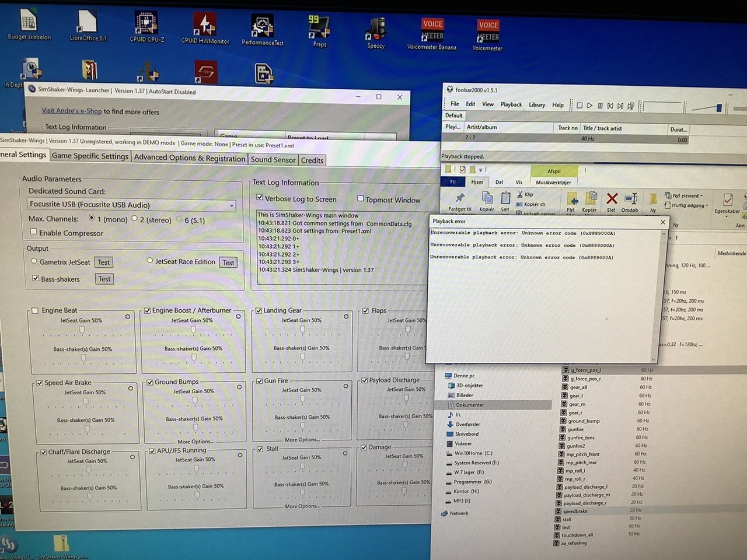Click the foobar2000 Play toolbar button
Screen dimensions: 747x560
click(x=589, y=106)
